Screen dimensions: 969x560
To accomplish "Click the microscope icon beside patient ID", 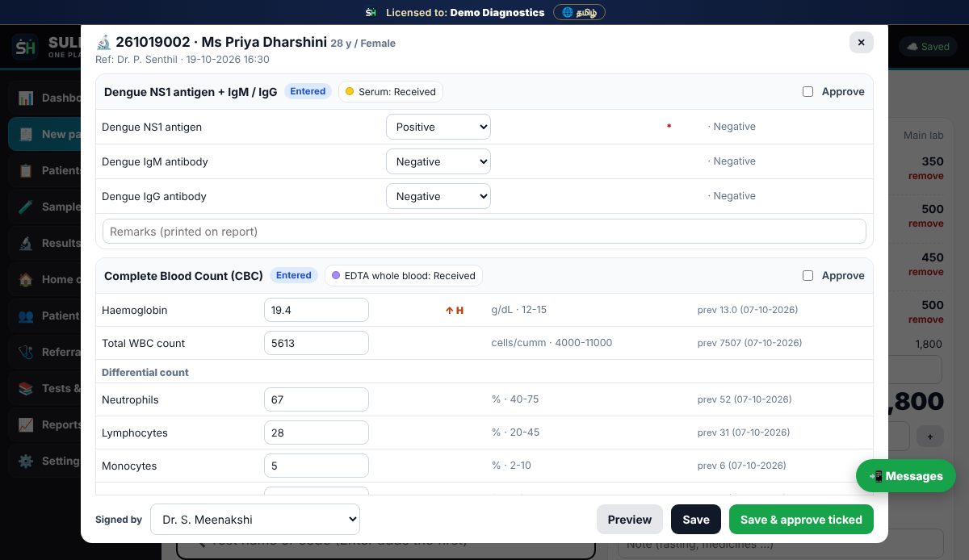I will 103,42.
